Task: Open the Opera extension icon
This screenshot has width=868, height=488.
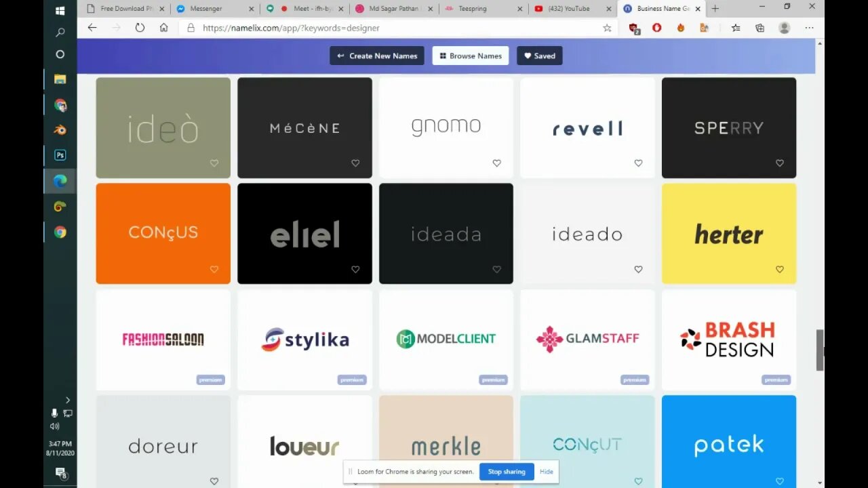Action: pyautogui.click(x=656, y=28)
